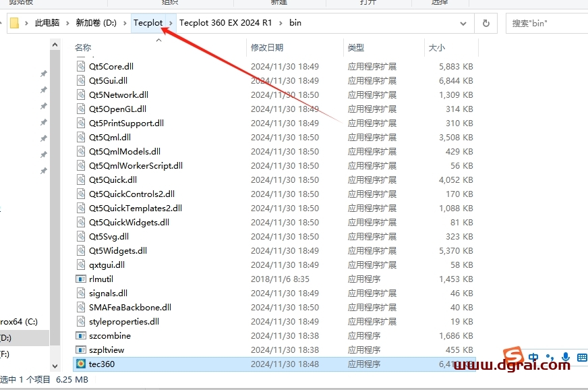The width and height of the screenshot is (588, 390).
Task: Click the qxtgui.dll file icon
Action: [81, 265]
